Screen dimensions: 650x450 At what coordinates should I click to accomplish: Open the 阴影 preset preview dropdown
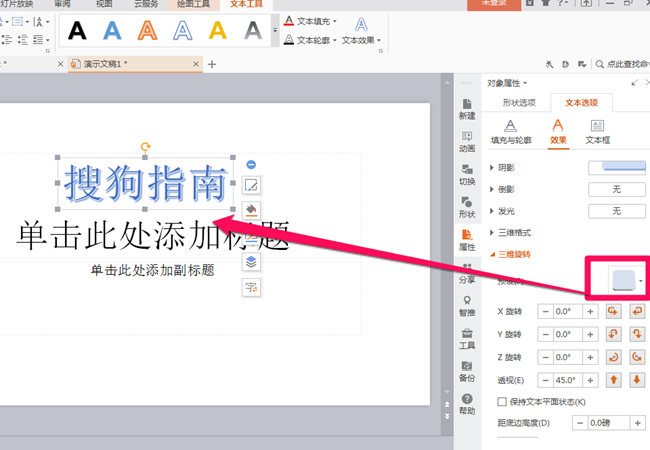click(617, 168)
